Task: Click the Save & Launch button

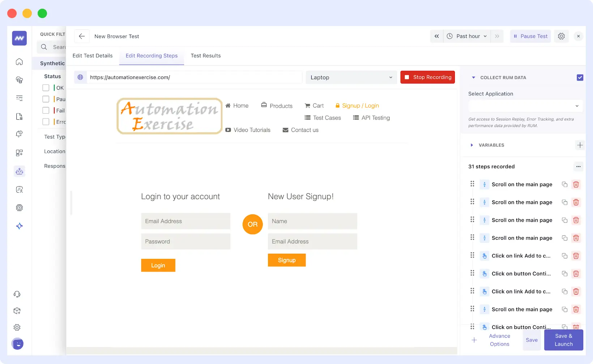Action: [563, 340]
